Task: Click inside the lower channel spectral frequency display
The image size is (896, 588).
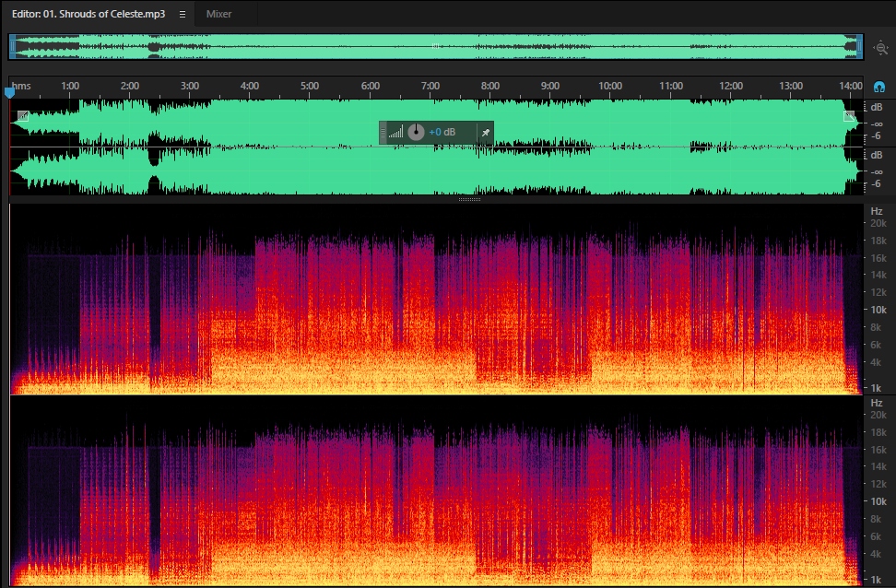Action: pyautogui.click(x=436, y=491)
